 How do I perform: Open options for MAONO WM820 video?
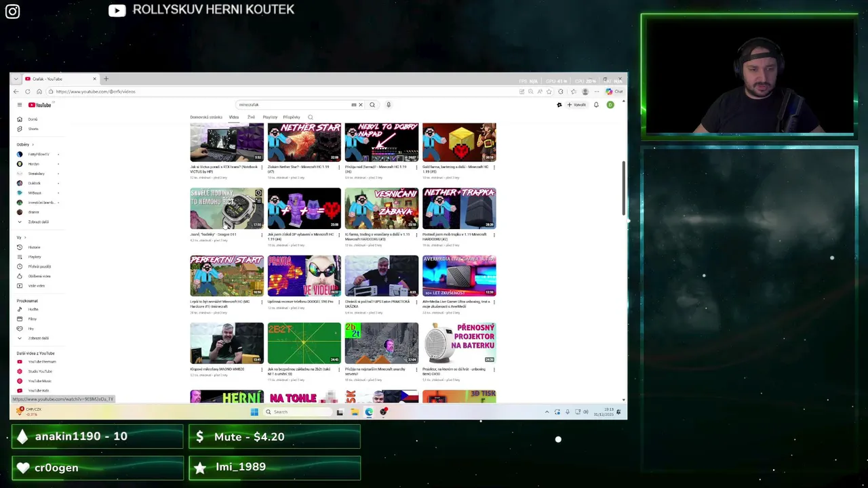coord(262,370)
